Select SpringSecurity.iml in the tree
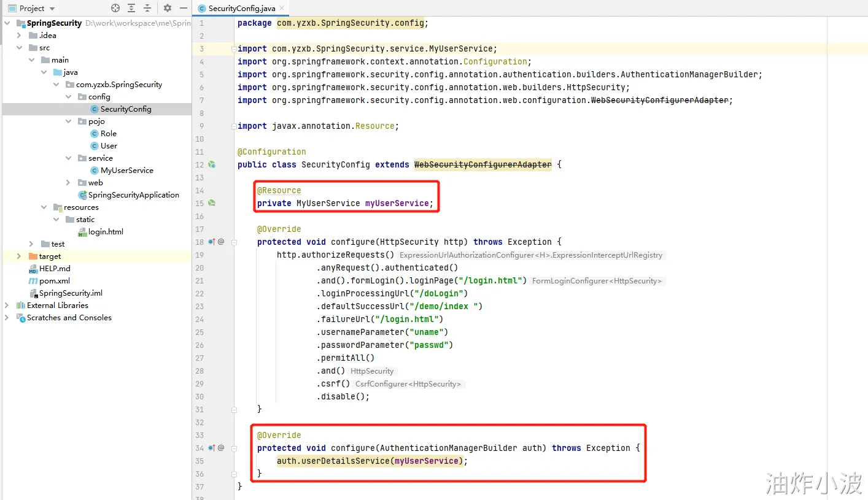868x500 pixels. [71, 293]
